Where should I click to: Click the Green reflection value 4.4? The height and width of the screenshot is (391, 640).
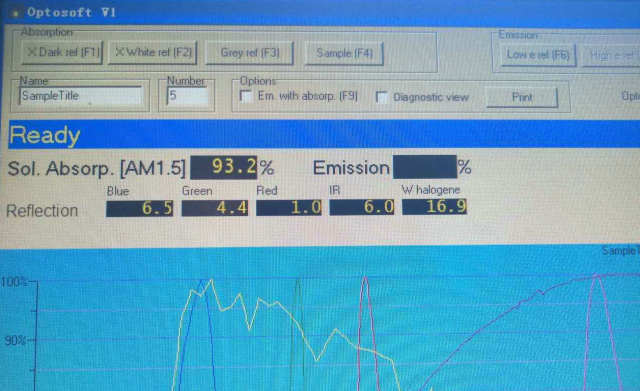tap(215, 208)
